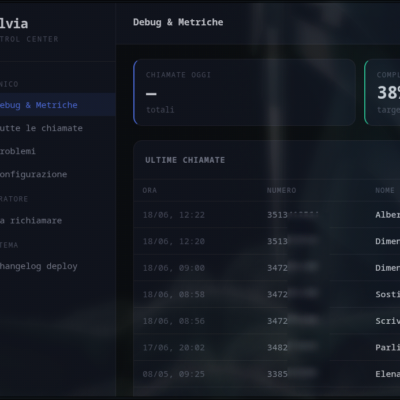This screenshot has height=400, width=400.
Task: Select the 18/06, 09:00 call row
Action: (x=267, y=268)
